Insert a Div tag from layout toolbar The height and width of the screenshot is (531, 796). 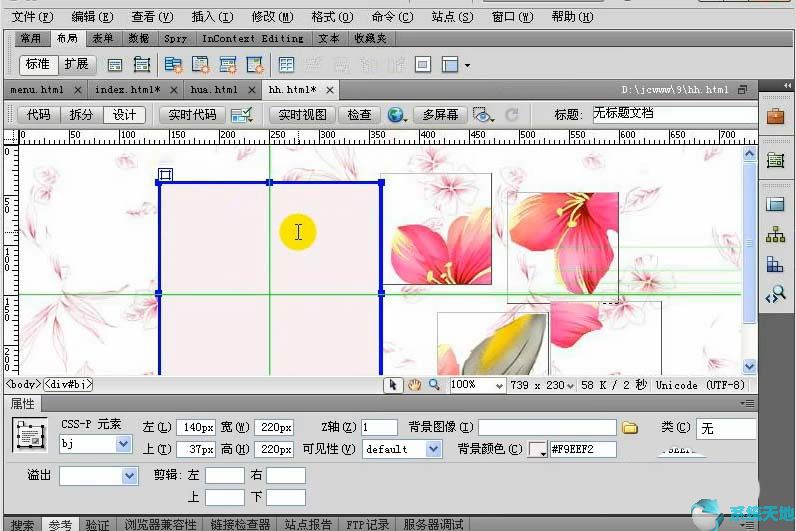coord(115,64)
